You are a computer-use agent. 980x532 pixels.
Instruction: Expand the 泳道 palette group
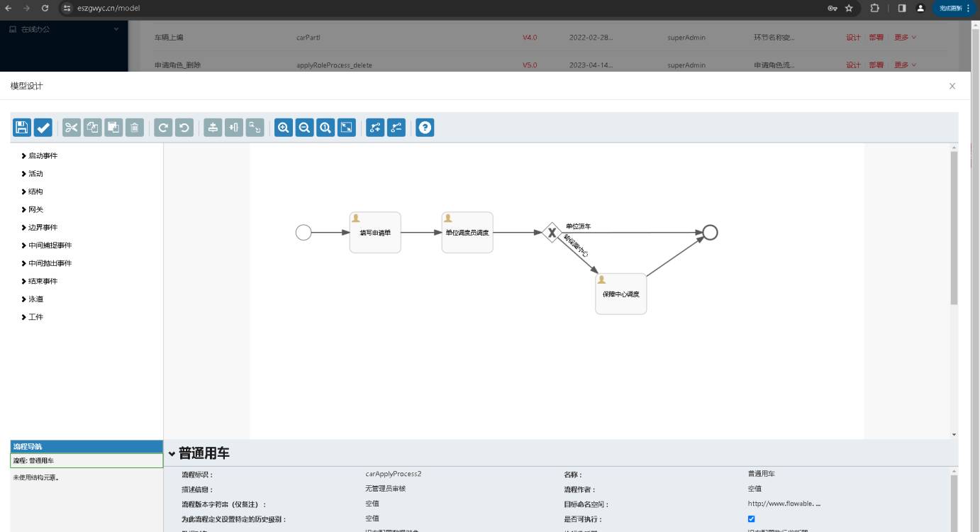[x=33, y=299]
